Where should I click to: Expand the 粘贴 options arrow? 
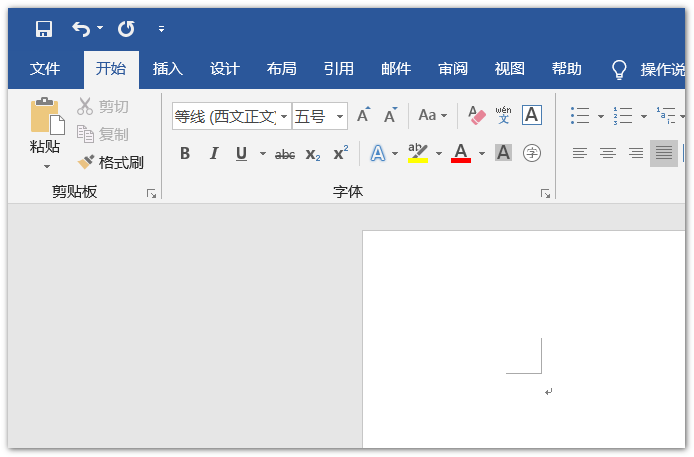[x=46, y=167]
